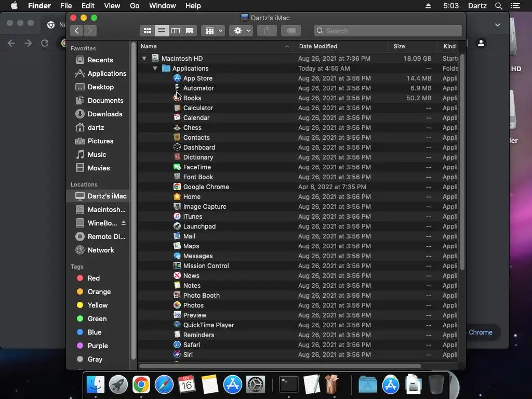The width and height of the screenshot is (532, 399).
Task: Open the group-by arrangement dropdown
Action: [213, 31]
